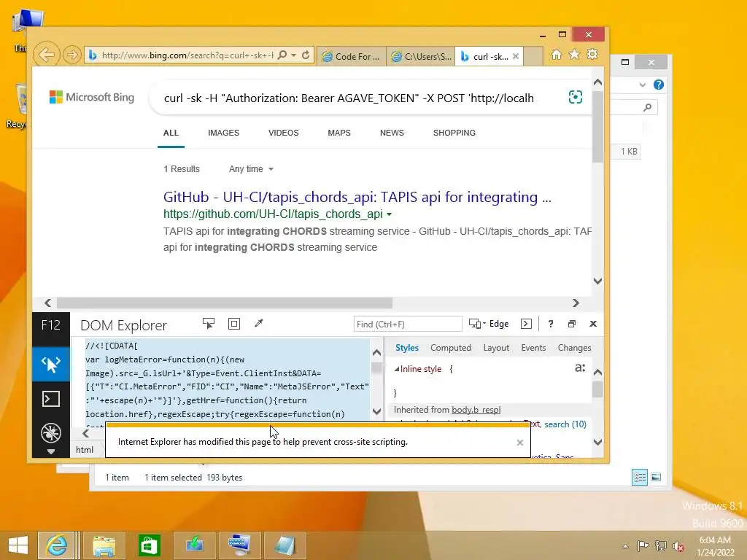Select the VIDEOS search tab
Image resolution: width=747 pixels, height=560 pixels.
coord(284,133)
